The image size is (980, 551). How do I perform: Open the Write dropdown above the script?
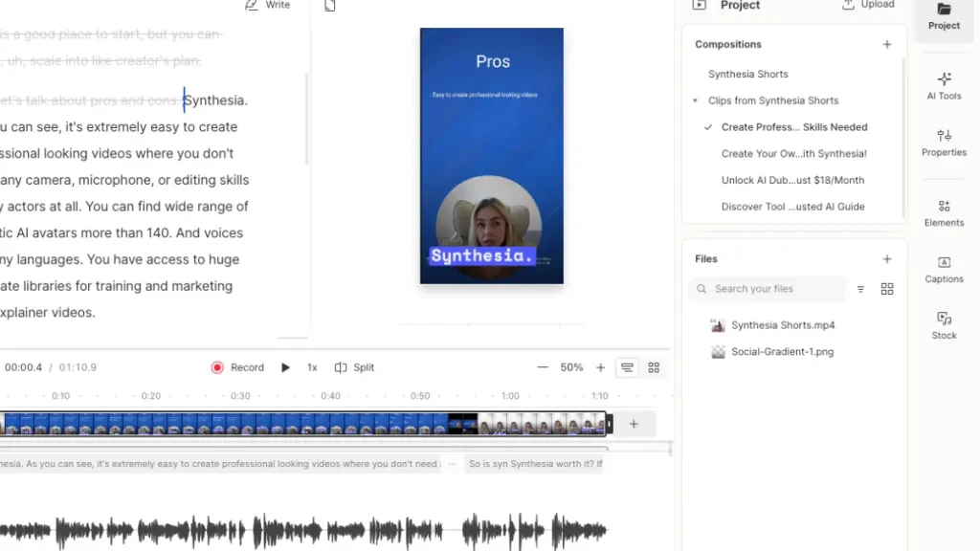point(268,5)
